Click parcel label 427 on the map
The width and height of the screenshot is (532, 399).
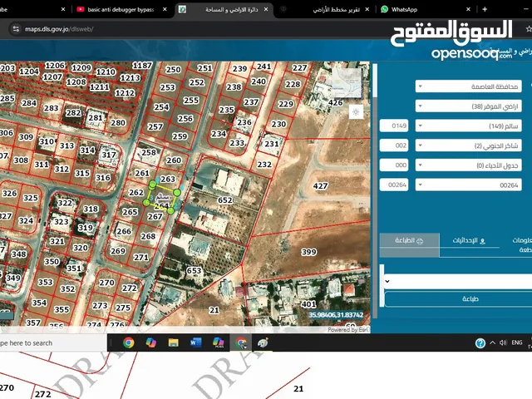(x=320, y=186)
